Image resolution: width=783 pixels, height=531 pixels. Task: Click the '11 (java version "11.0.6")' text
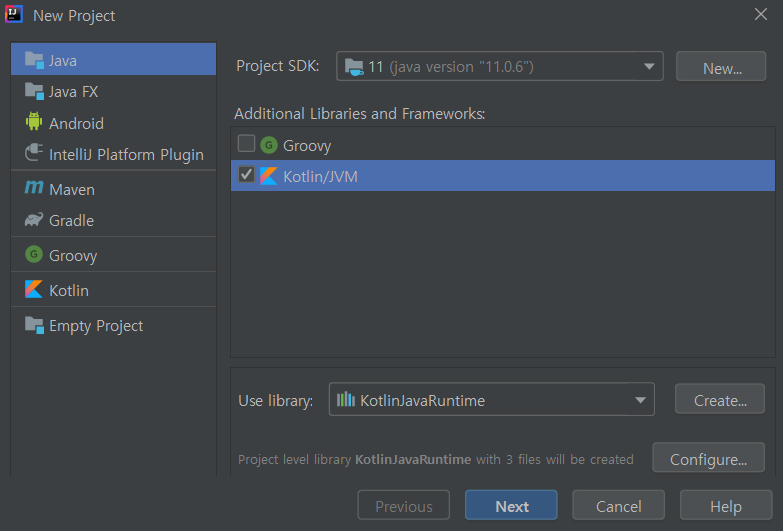[451, 67]
